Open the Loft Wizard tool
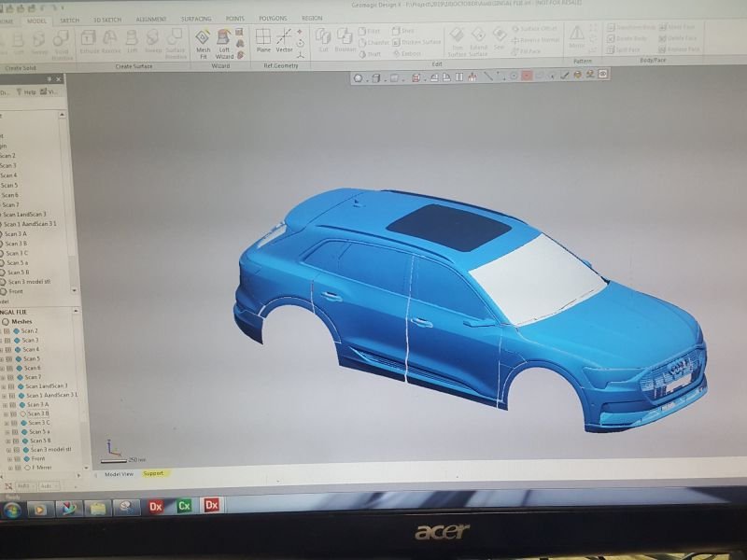This screenshot has width=747, height=560. 224,40
